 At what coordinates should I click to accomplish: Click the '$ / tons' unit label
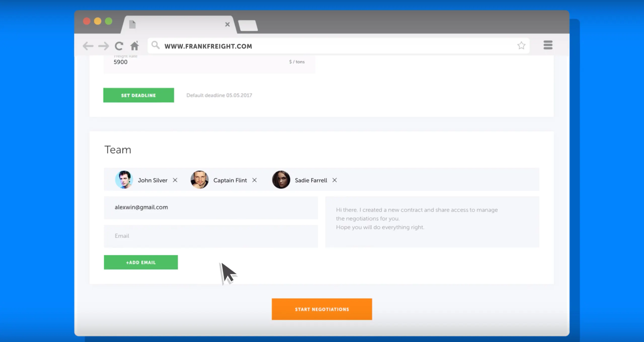pos(297,62)
